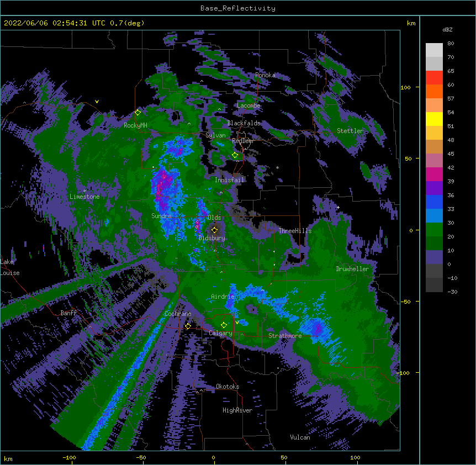The width and height of the screenshot is (476, 465).
Task: Click the -30 dBZ legend value
Action: click(x=452, y=292)
